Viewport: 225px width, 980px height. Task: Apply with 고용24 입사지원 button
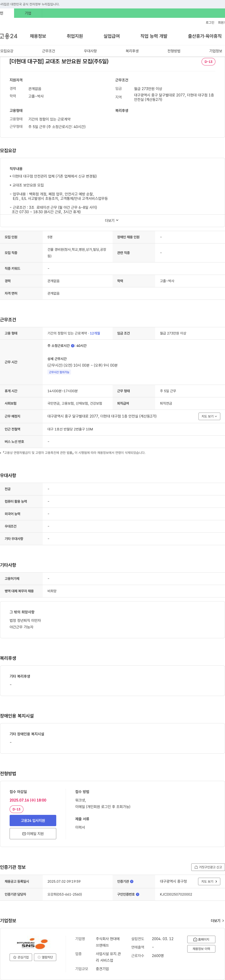pyautogui.click(x=33, y=820)
